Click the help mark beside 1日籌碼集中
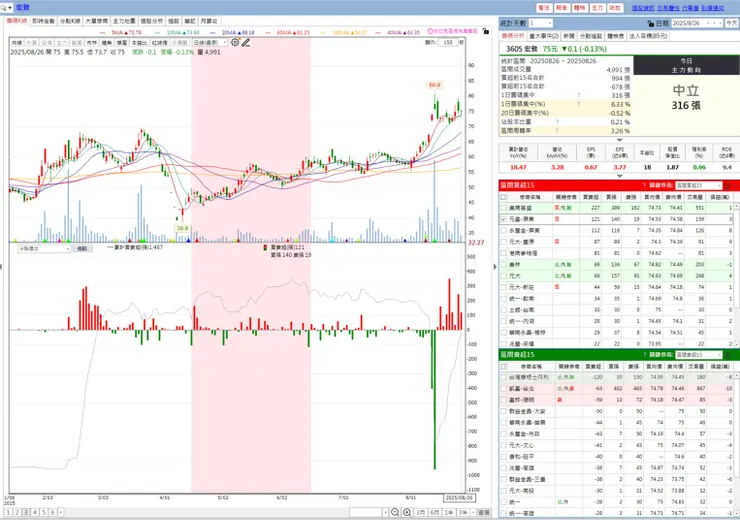 [579, 95]
